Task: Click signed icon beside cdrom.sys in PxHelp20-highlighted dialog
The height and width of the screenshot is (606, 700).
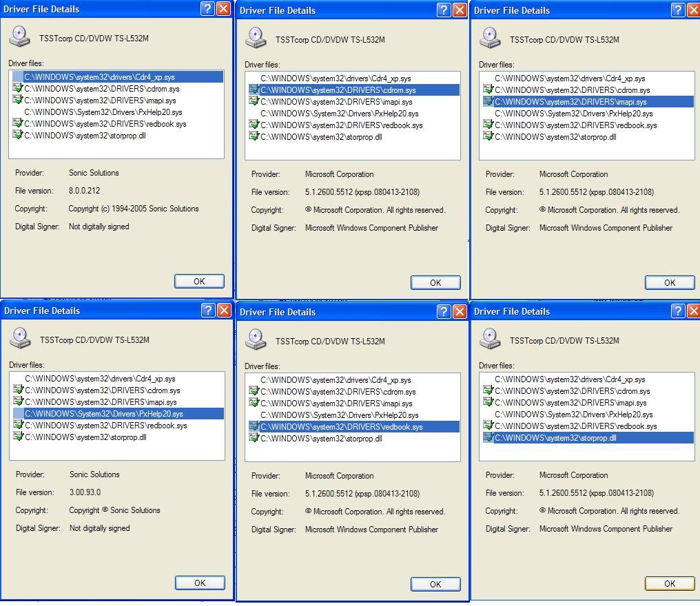Action: [x=19, y=390]
